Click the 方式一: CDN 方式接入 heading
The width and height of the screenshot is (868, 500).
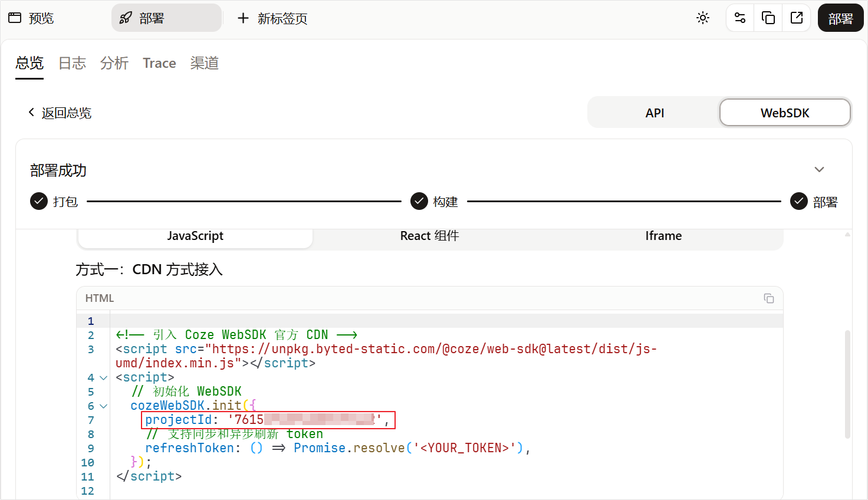pyautogui.click(x=149, y=269)
